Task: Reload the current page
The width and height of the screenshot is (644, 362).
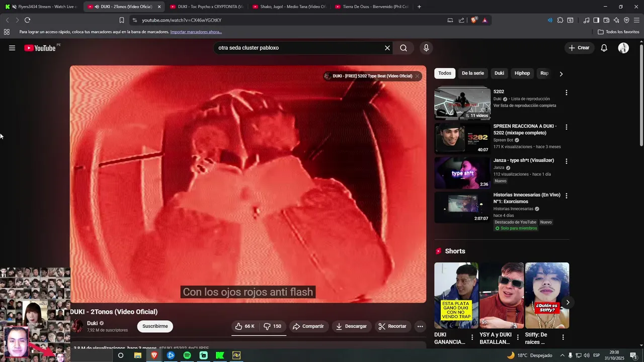Action: point(27,20)
